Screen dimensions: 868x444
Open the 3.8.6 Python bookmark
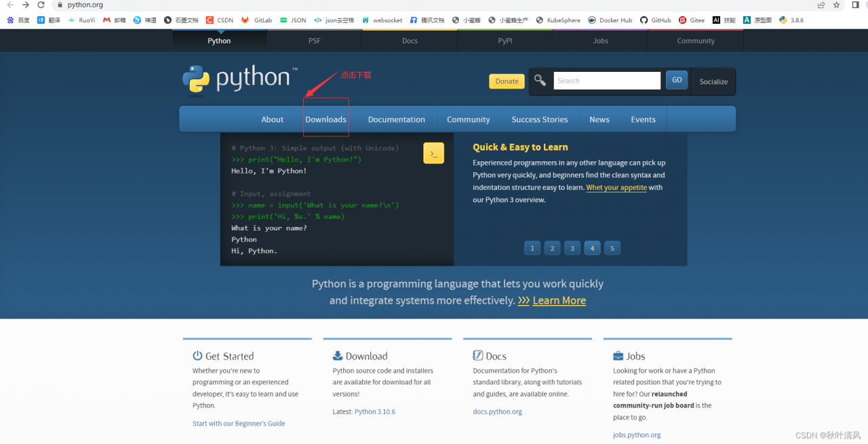point(791,20)
